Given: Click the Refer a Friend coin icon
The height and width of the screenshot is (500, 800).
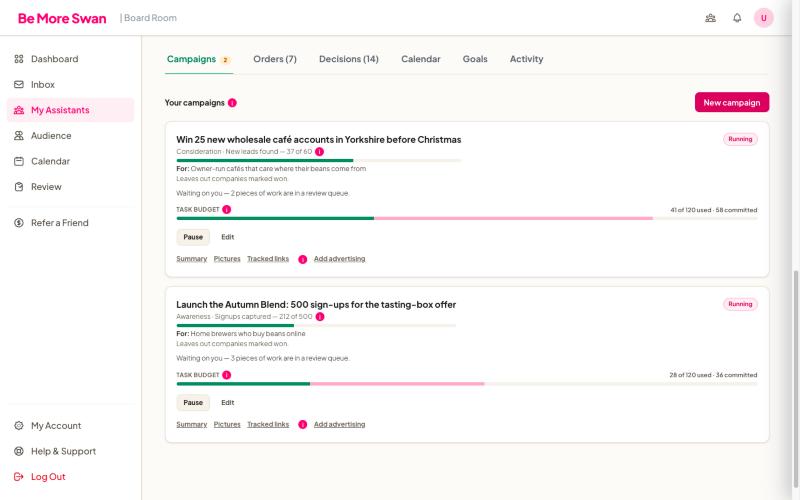Looking at the screenshot, I should pyautogui.click(x=19, y=222).
